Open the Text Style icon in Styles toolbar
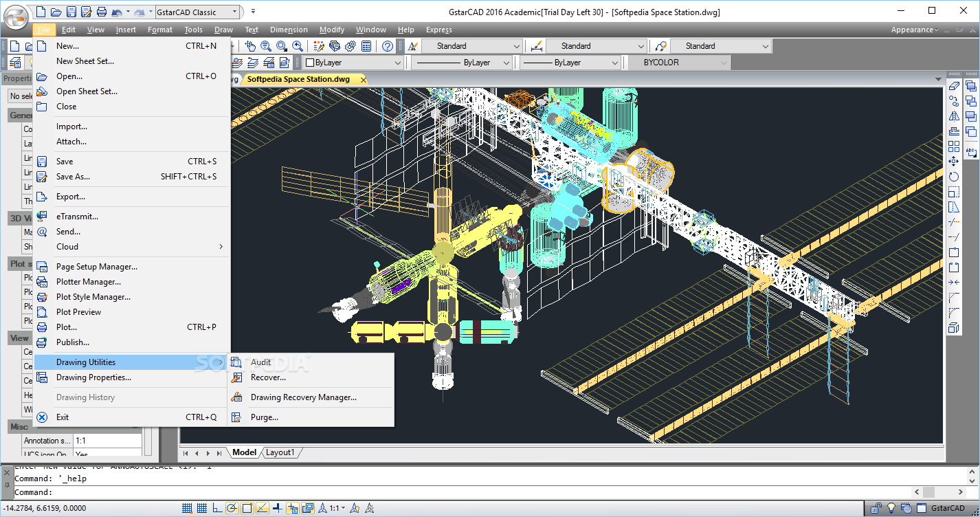Image resolution: width=980 pixels, height=517 pixels. pos(412,46)
